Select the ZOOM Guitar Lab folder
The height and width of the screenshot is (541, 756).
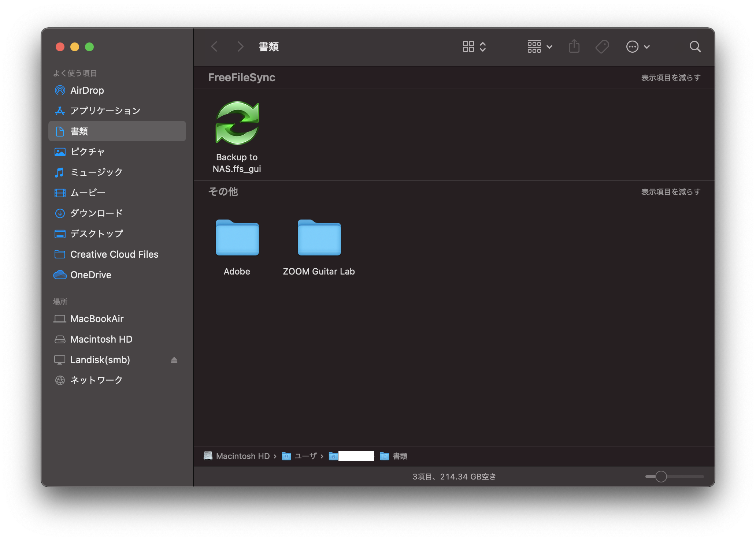(319, 238)
